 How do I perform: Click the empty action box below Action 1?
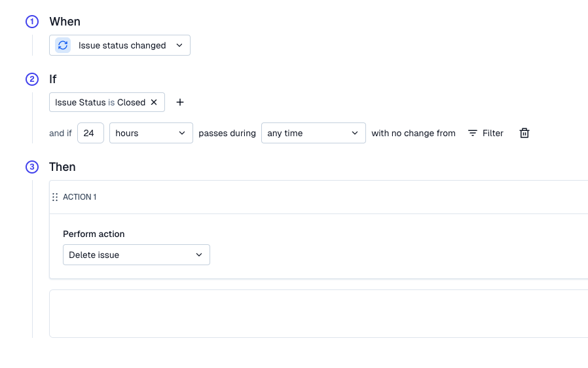[x=318, y=314]
